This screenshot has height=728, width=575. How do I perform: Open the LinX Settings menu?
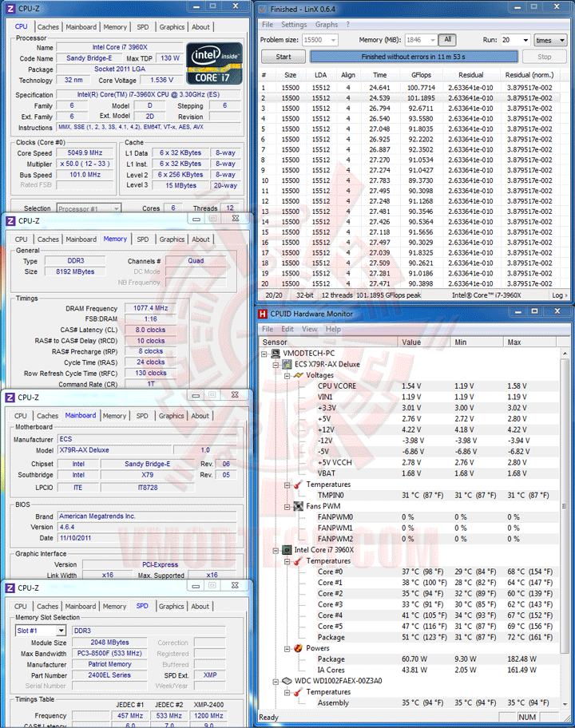pos(294,25)
